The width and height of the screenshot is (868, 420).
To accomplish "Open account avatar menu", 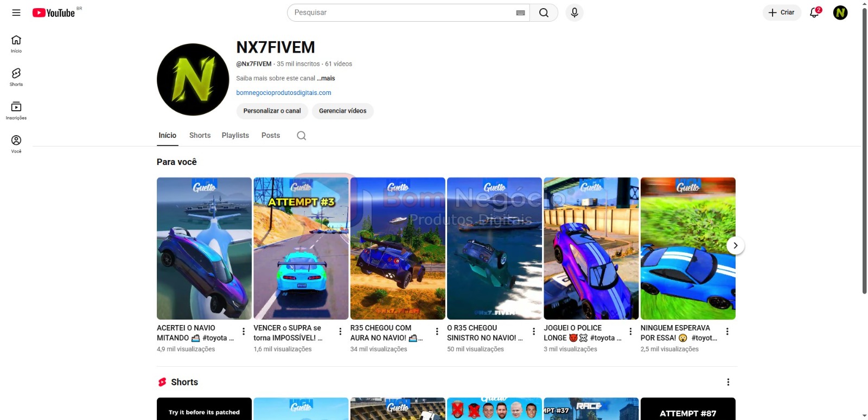I will coord(840,12).
